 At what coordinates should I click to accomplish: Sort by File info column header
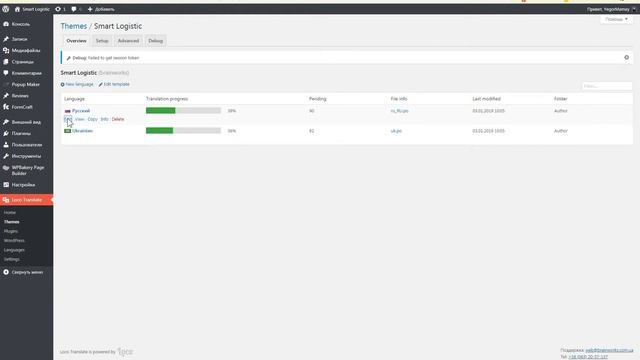pyautogui.click(x=399, y=99)
